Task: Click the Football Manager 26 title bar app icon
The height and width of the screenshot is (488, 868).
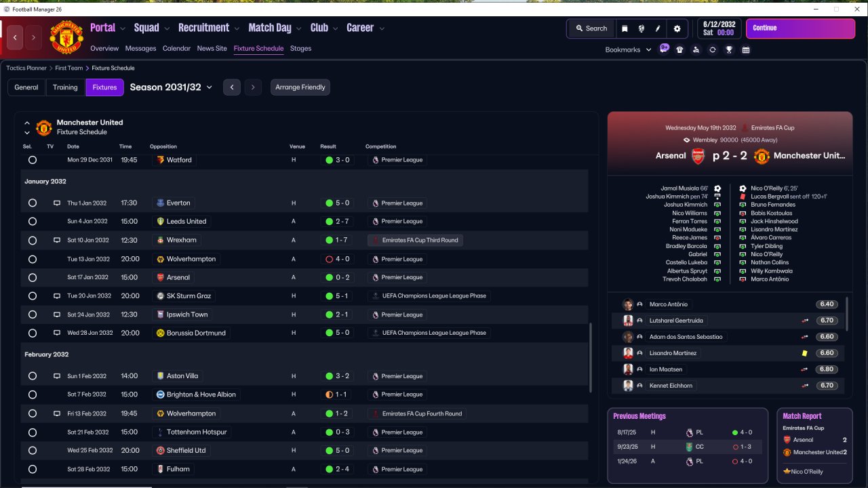Action: 7,9
